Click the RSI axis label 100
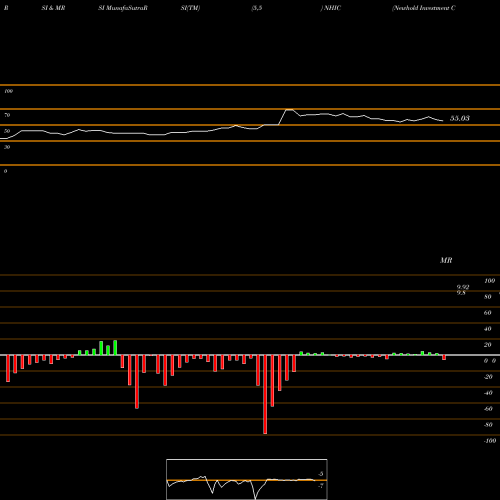Image resolution: width=500 pixels, height=500 pixels. tap(9, 91)
